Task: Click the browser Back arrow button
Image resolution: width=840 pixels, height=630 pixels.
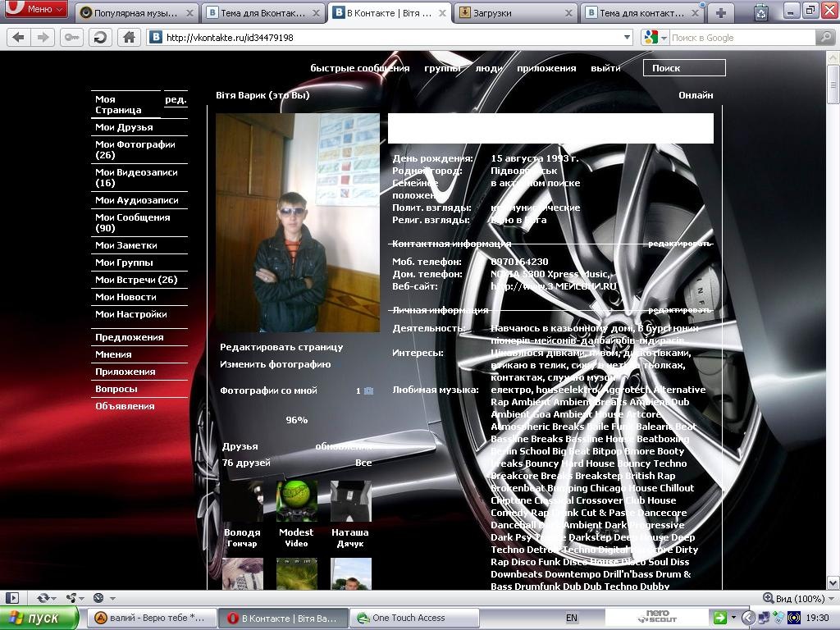Action: coord(18,37)
